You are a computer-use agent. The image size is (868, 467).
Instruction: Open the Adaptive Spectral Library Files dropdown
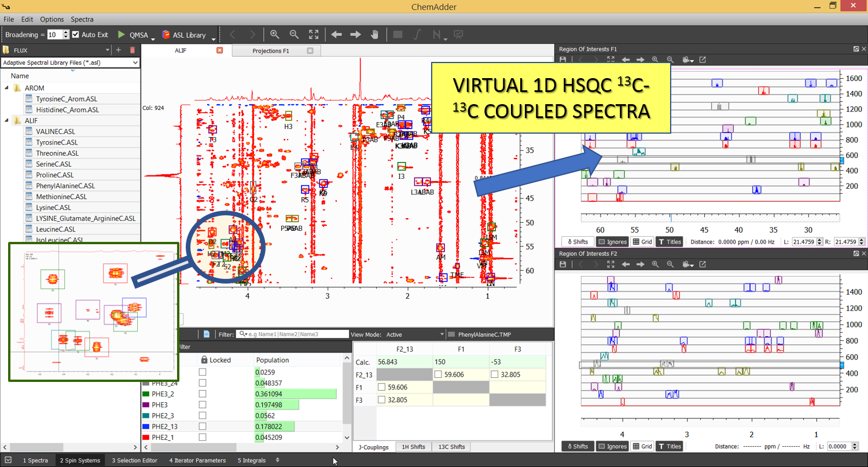(x=135, y=62)
